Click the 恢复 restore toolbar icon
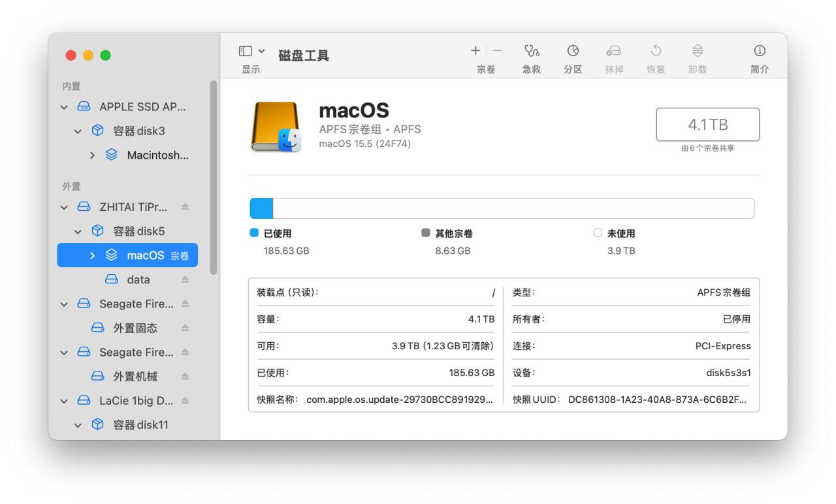The width and height of the screenshot is (836, 504). click(x=655, y=51)
